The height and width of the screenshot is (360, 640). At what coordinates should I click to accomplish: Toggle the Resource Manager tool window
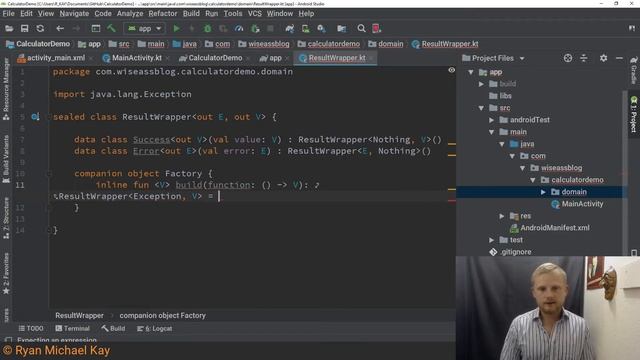(6, 89)
